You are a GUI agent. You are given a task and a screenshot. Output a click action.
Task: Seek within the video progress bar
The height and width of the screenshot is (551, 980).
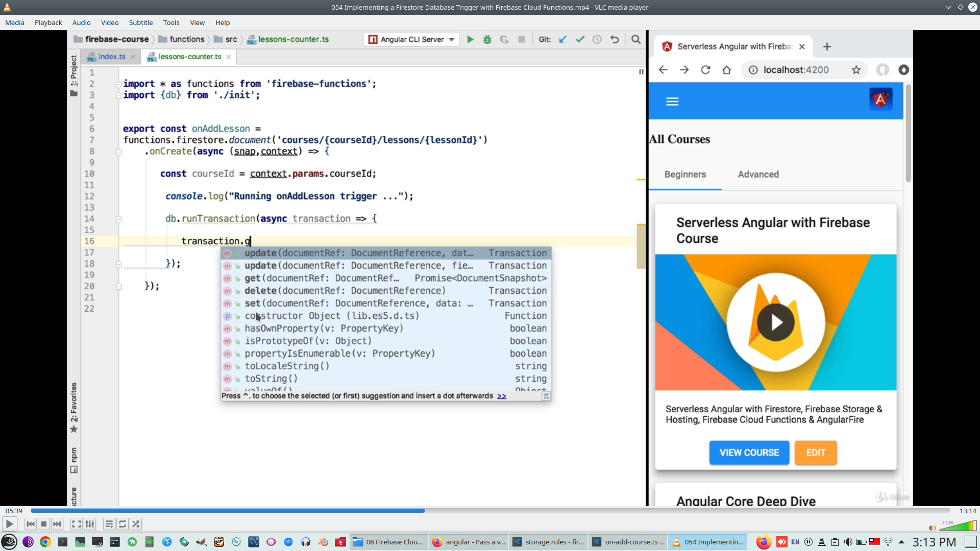click(490, 511)
